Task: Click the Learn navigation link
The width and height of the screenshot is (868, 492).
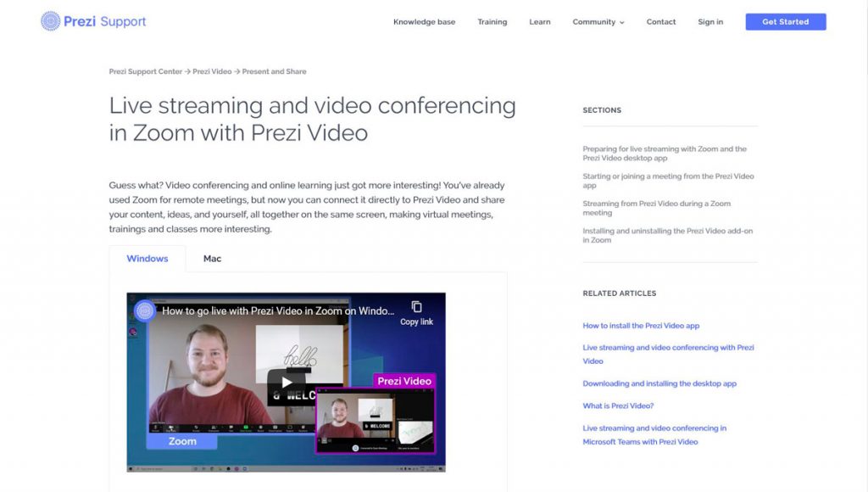Action: [x=539, y=22]
